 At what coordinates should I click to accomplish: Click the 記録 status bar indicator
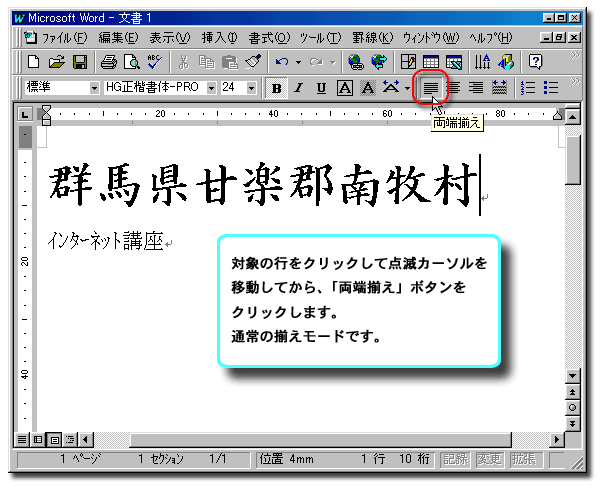click(455, 459)
